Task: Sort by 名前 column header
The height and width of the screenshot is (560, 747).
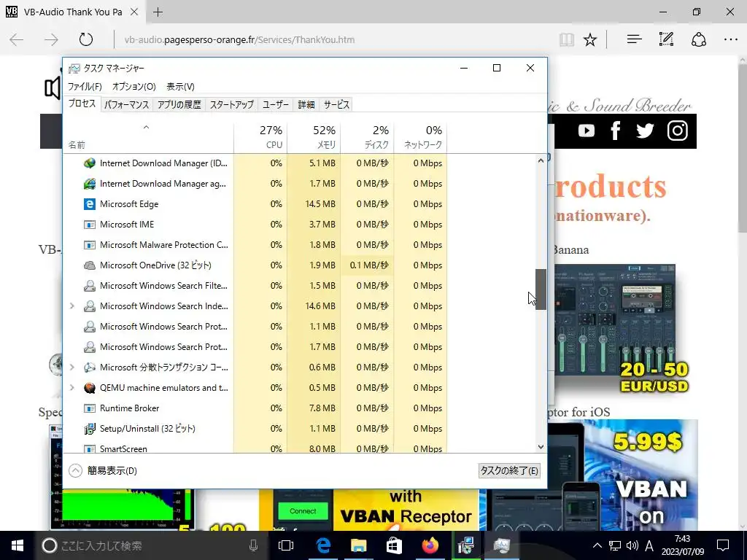Action: point(148,136)
